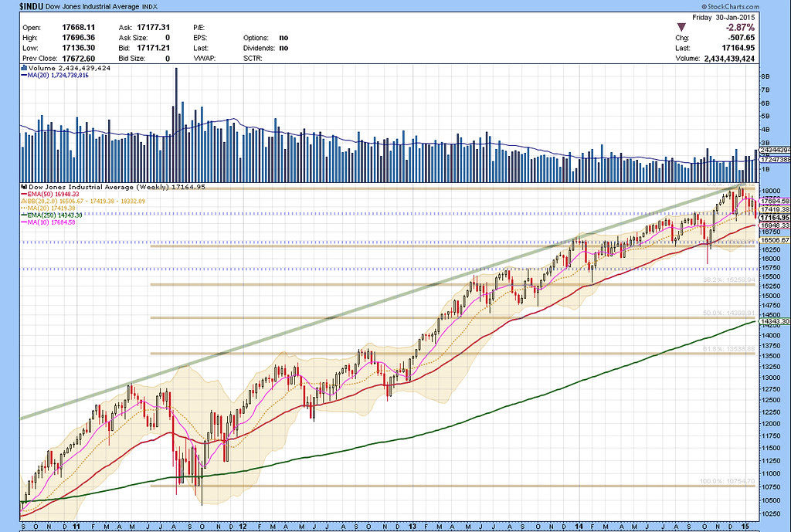Viewport: 791px width, 532px height.
Task: Click the EMA(50) 16948.33 legend entry
Action: point(50,194)
